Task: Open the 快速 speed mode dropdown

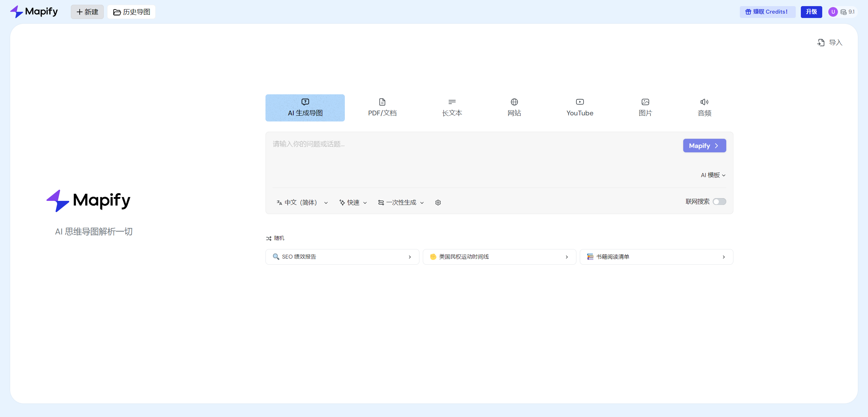Action: [353, 203]
